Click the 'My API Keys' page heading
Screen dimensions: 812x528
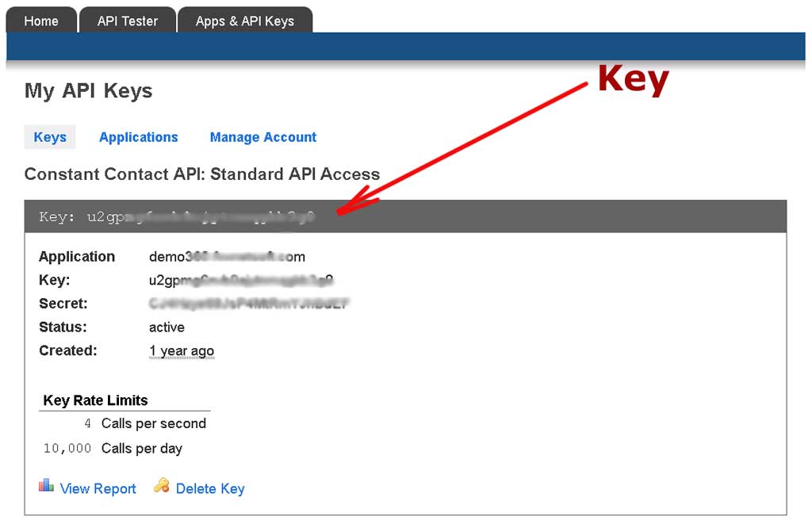click(89, 90)
